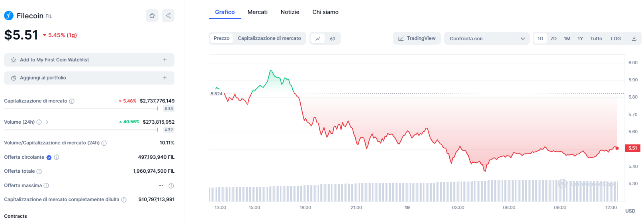644x223 pixels.
Task: Click Aggiungi al portfolio button
Action: click(89, 78)
